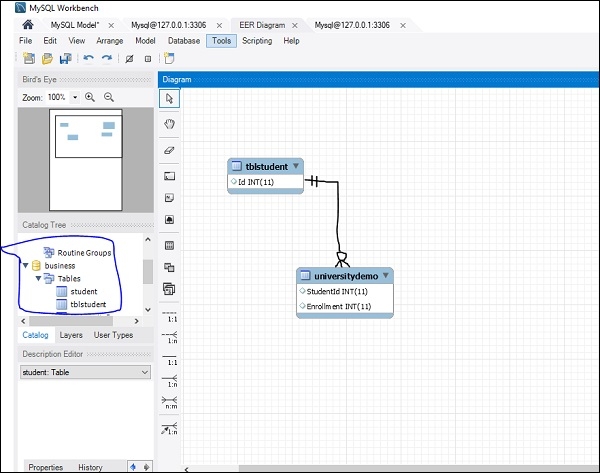Collapse the Tables node in Catalog Tree

[38, 278]
